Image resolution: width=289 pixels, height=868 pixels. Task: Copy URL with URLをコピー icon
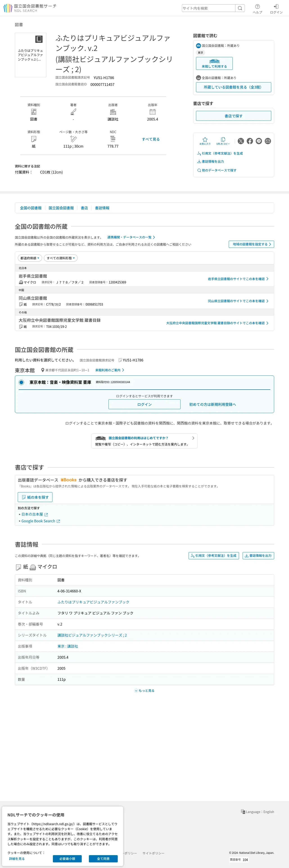coord(223,141)
